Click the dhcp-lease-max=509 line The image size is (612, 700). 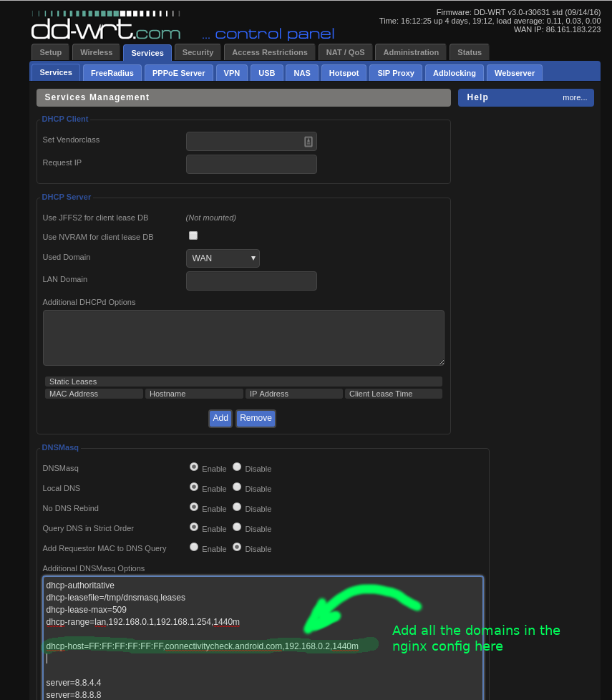[x=86, y=610]
